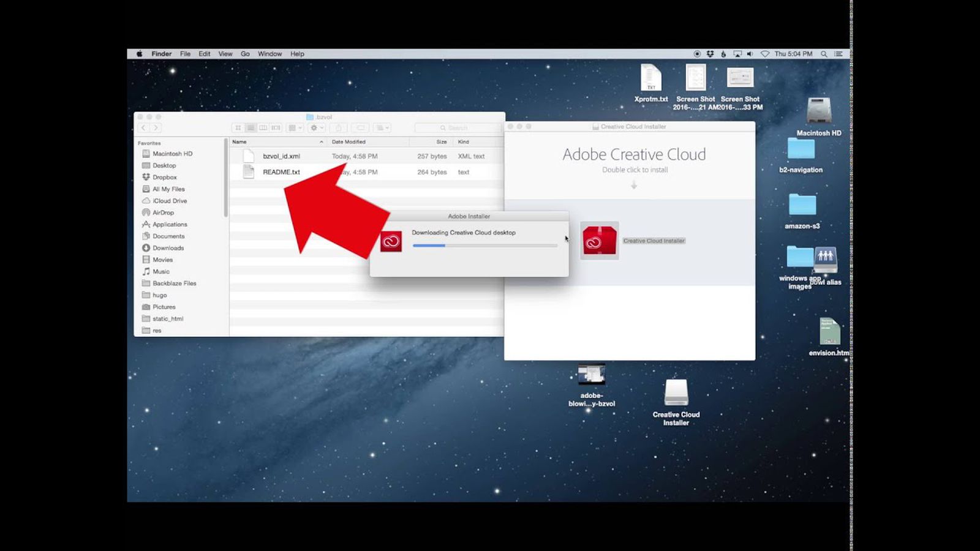Viewport: 980px width, 551px height.
Task: Open the Finder arrange-by dropdown
Action: click(x=295, y=128)
